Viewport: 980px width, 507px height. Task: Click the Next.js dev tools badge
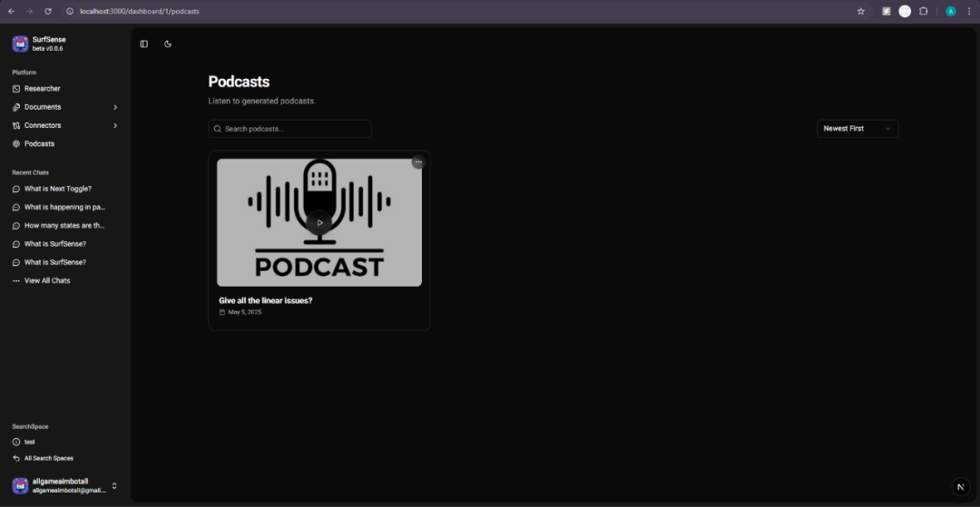tap(960, 487)
